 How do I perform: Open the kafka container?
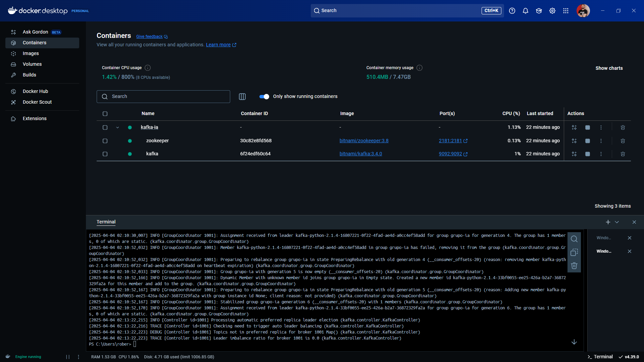152,154
